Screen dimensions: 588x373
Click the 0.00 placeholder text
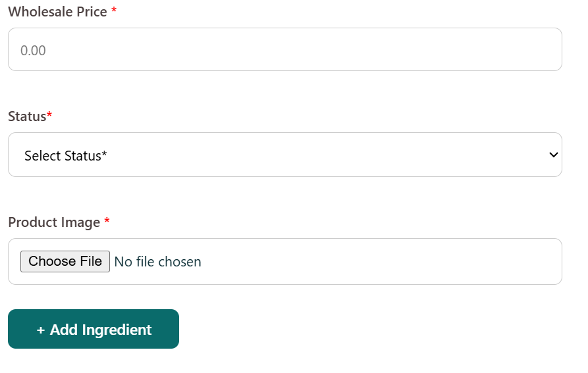[33, 51]
